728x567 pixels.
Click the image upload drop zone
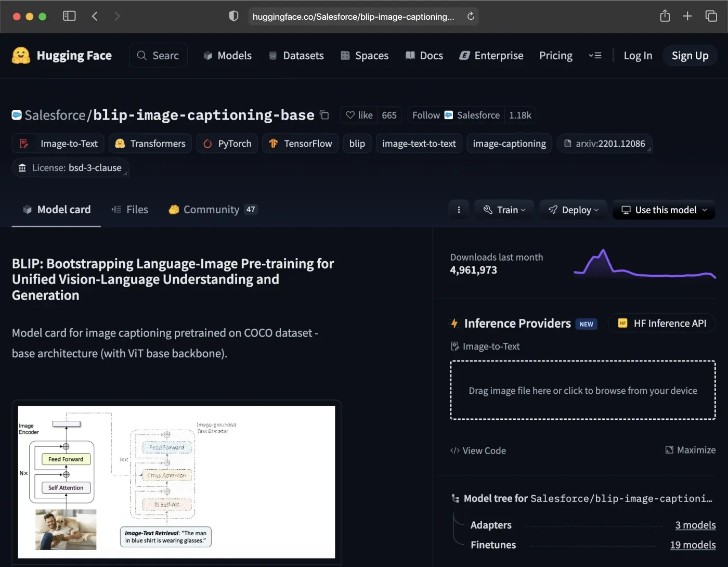(x=582, y=390)
